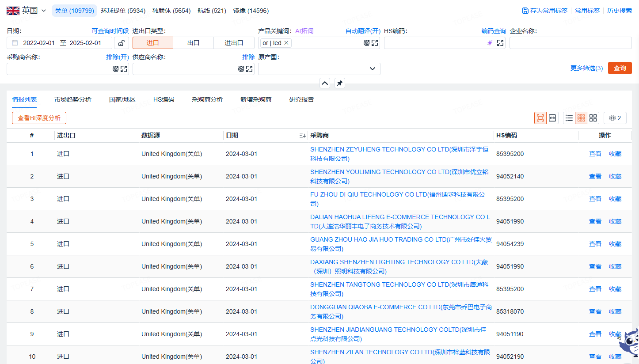Click the AI sparkle icon in the HS编码 field
Screen dimensions: 639x364
click(490, 43)
